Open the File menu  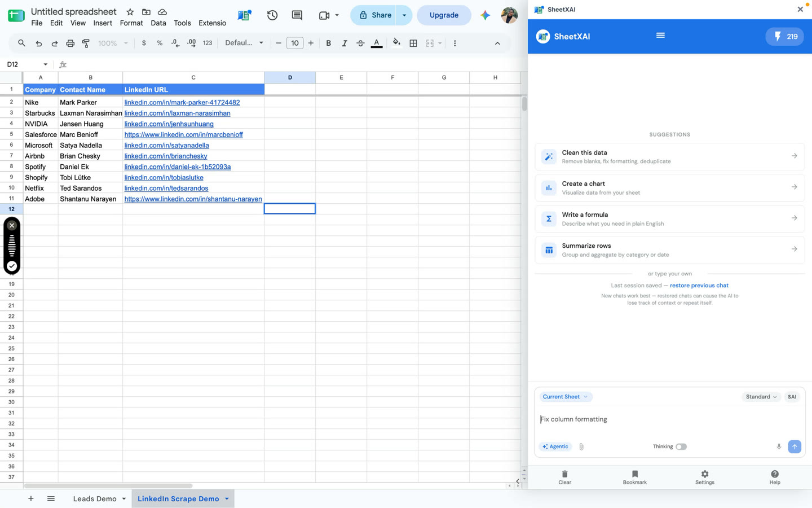pos(37,23)
